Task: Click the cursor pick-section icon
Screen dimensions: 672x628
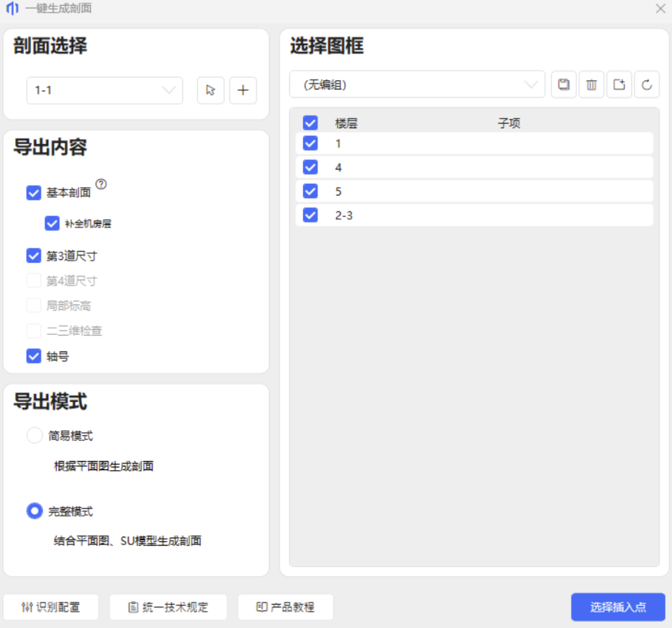Action: pos(211,90)
